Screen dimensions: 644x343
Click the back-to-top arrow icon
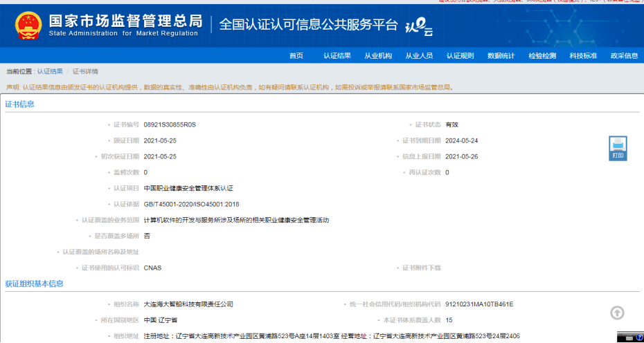(617, 313)
